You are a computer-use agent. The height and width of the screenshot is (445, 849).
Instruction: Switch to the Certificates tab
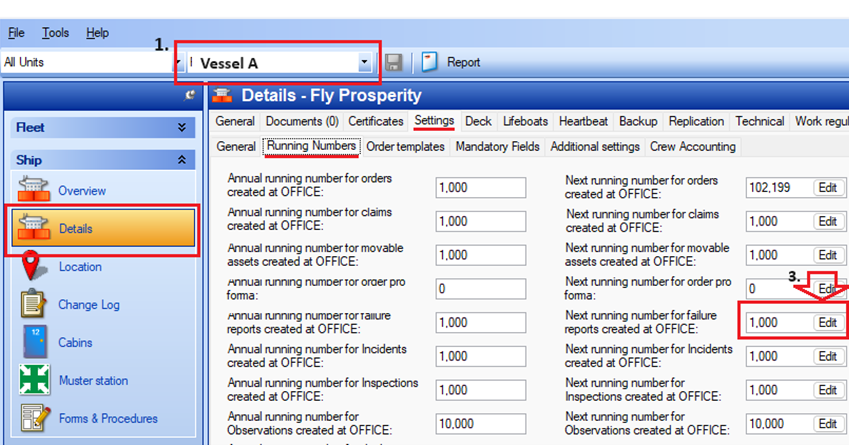click(x=376, y=121)
